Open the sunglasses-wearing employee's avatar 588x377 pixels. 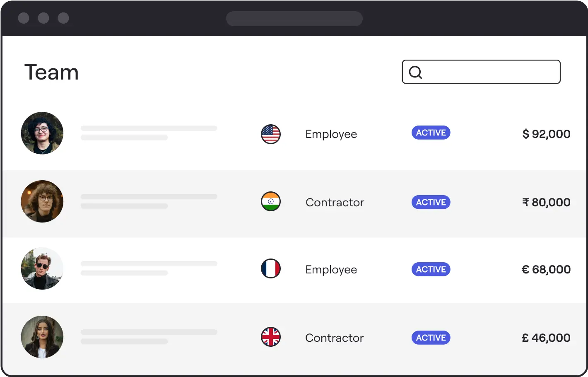click(x=42, y=268)
